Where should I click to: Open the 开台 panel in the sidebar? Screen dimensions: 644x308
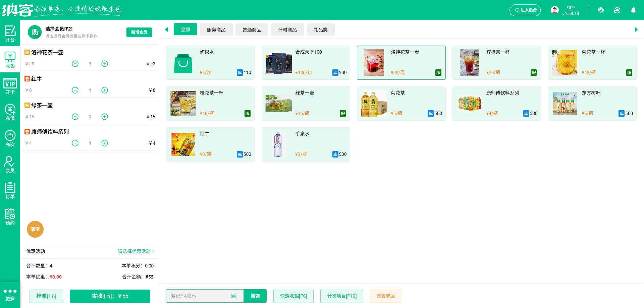point(10,34)
